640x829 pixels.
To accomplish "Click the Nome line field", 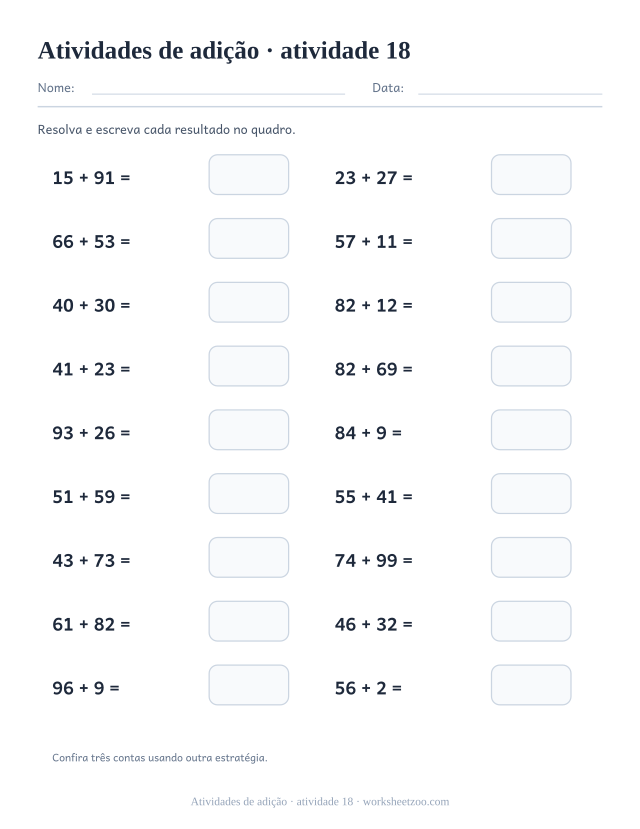I will 218,88.
